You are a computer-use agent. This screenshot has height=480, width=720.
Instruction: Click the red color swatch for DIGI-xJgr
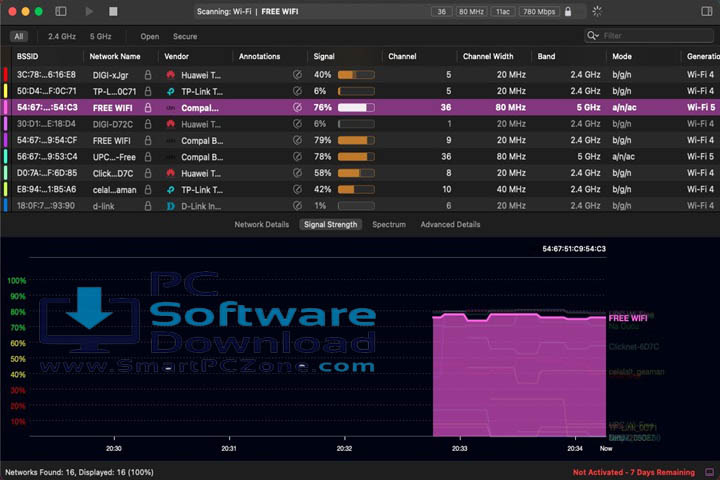point(6,74)
